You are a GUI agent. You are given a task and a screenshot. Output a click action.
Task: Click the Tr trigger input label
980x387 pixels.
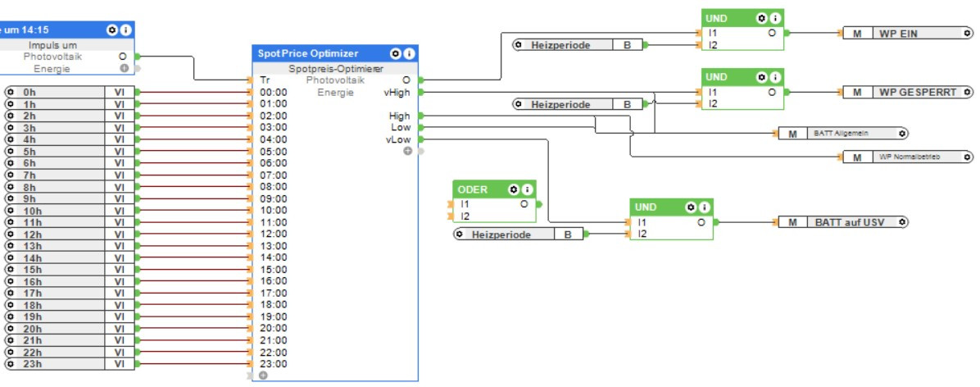click(x=265, y=80)
